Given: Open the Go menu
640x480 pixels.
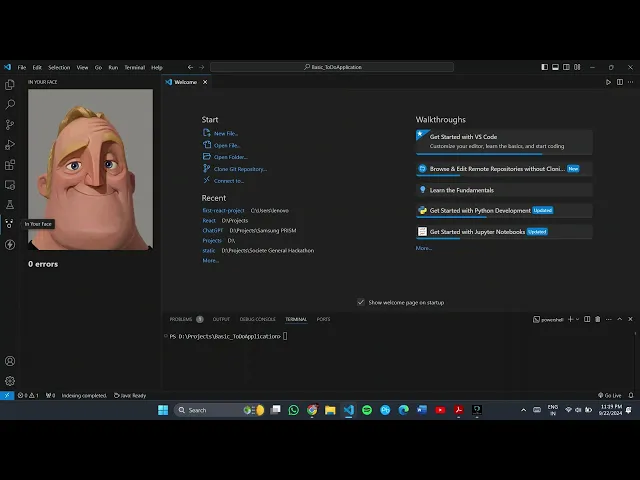Looking at the screenshot, I should (98, 67).
